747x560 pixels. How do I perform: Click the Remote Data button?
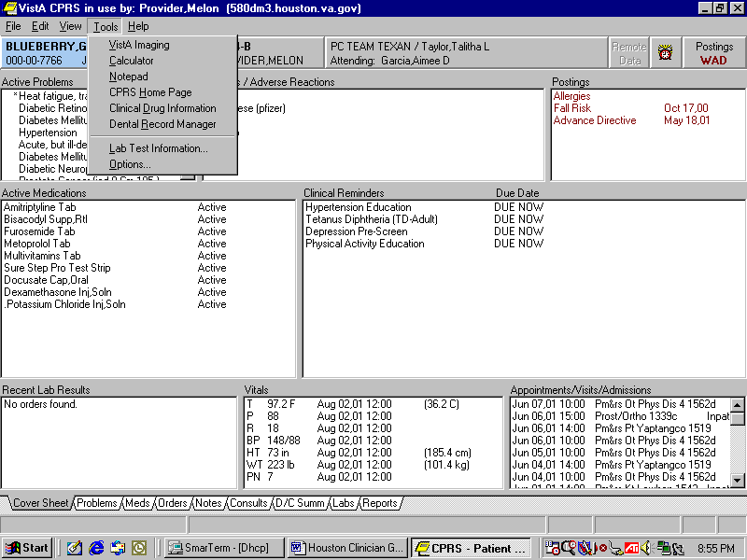628,53
